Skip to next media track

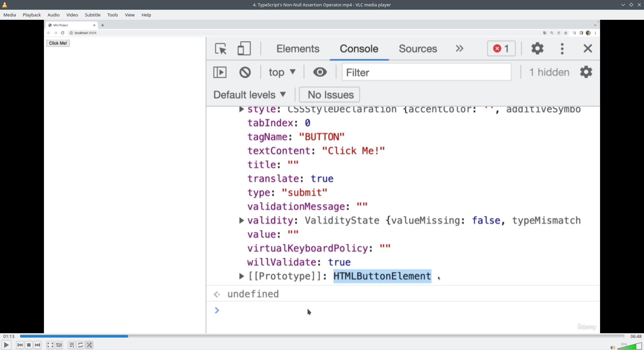38,345
